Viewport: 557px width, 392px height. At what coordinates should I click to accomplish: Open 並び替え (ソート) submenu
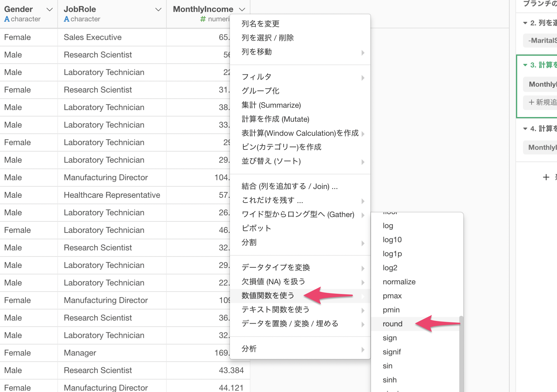[300, 161]
